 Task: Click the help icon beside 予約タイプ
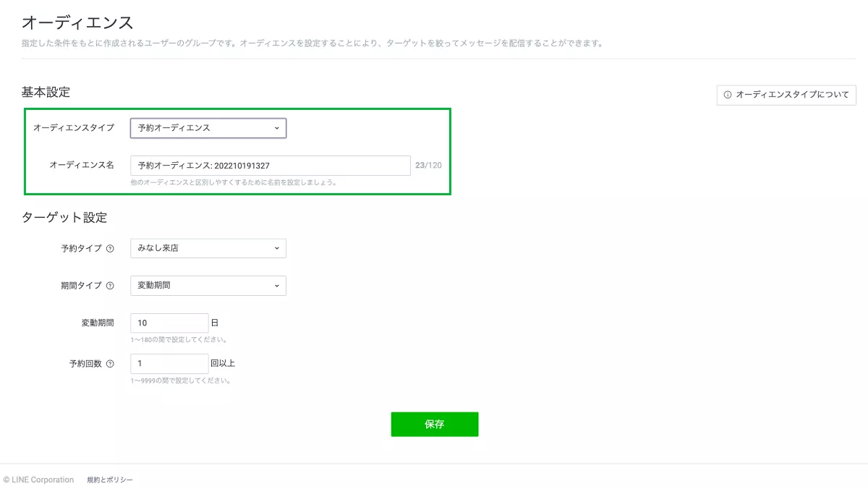tap(110, 248)
